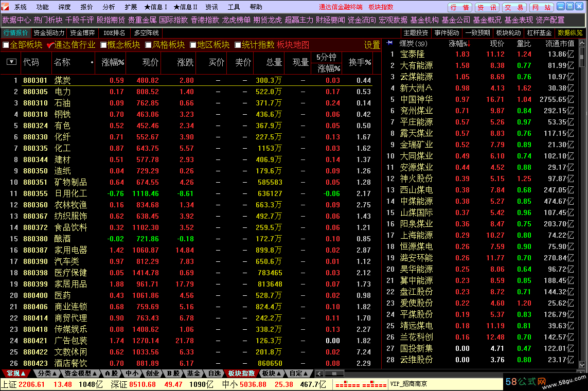Open 资金流向 in the data center bar
This screenshot has height=391, width=588.
[x=362, y=20]
